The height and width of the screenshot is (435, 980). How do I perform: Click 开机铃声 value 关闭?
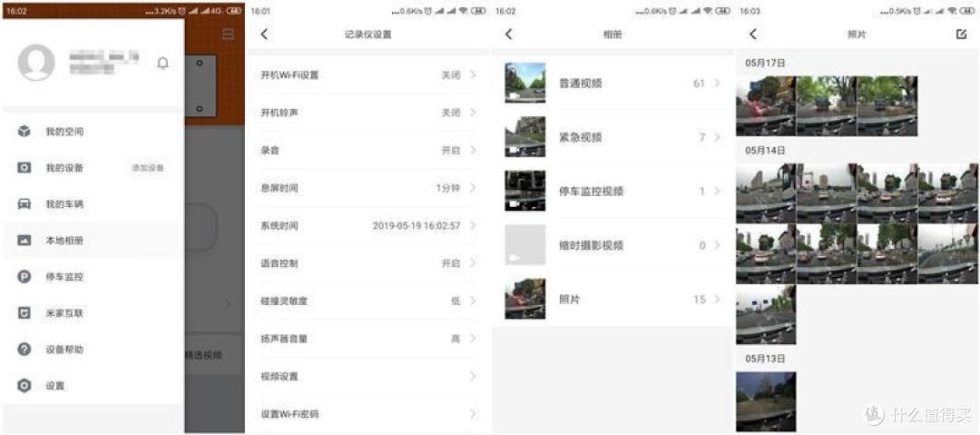[x=451, y=113]
